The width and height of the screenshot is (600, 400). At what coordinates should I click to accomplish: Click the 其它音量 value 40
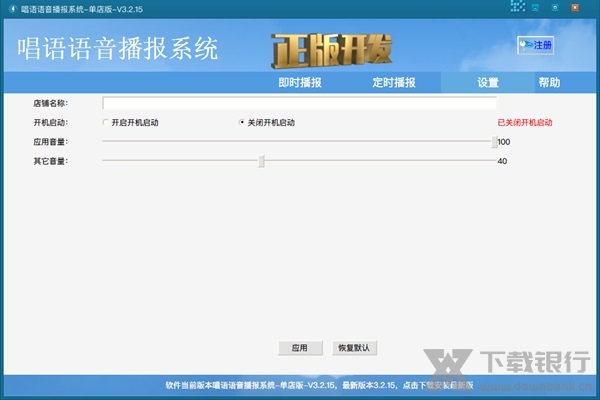[x=502, y=161]
